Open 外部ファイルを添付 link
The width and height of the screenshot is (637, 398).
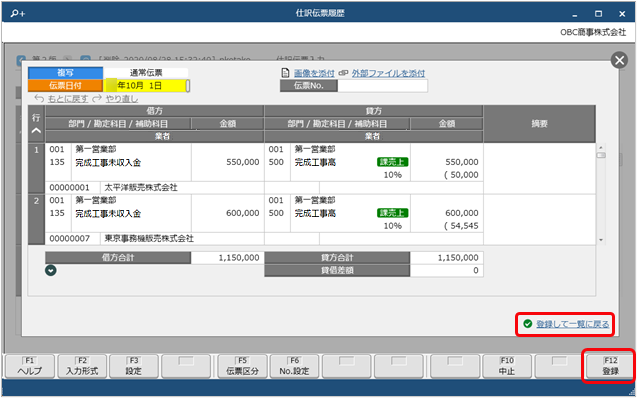388,73
